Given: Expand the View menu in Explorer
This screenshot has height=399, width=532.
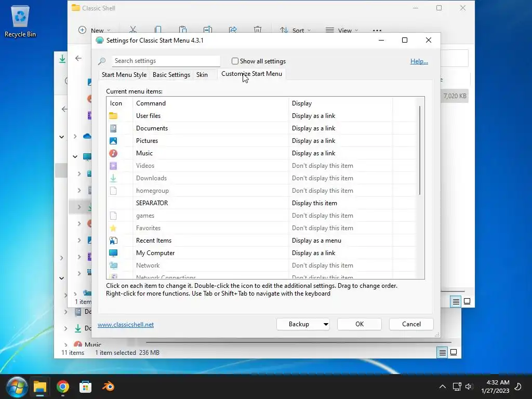Looking at the screenshot, I should (x=341, y=30).
